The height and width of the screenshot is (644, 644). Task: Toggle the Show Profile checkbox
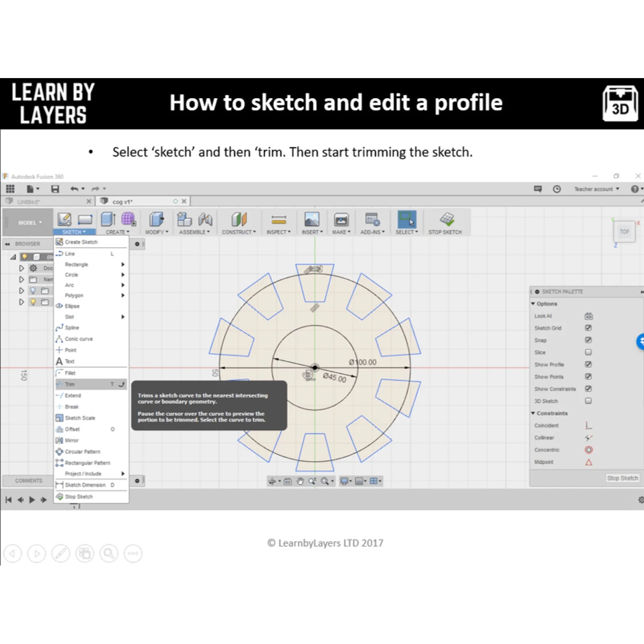point(588,364)
